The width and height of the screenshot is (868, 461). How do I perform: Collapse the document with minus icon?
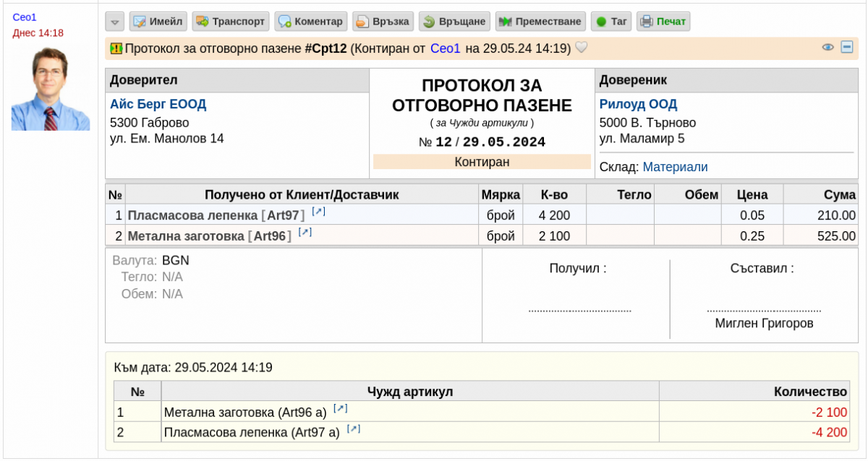pos(847,48)
